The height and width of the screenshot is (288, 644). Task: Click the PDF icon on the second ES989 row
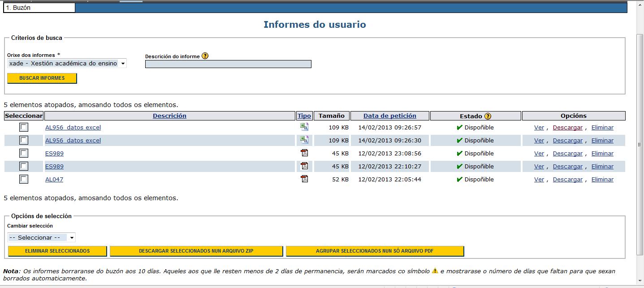305,166
